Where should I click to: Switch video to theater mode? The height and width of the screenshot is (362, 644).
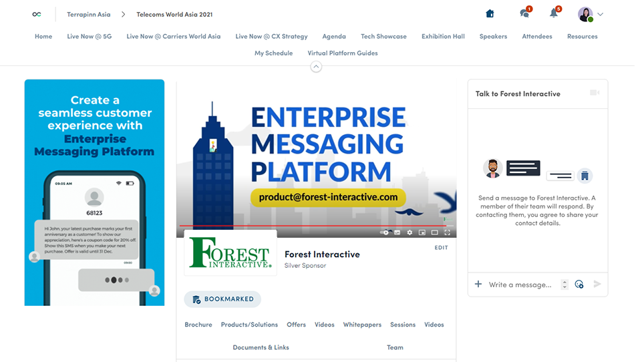pos(434,232)
